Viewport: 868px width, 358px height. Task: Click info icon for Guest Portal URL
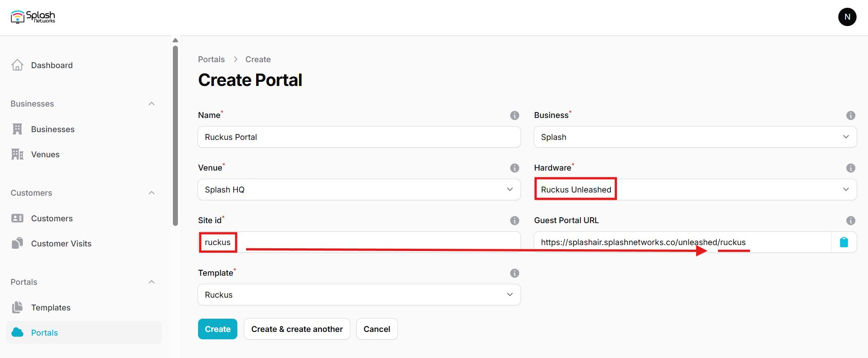tap(850, 220)
